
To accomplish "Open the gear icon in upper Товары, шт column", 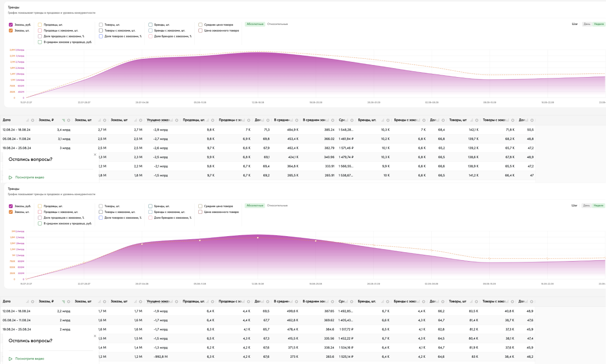I will pos(477,120).
